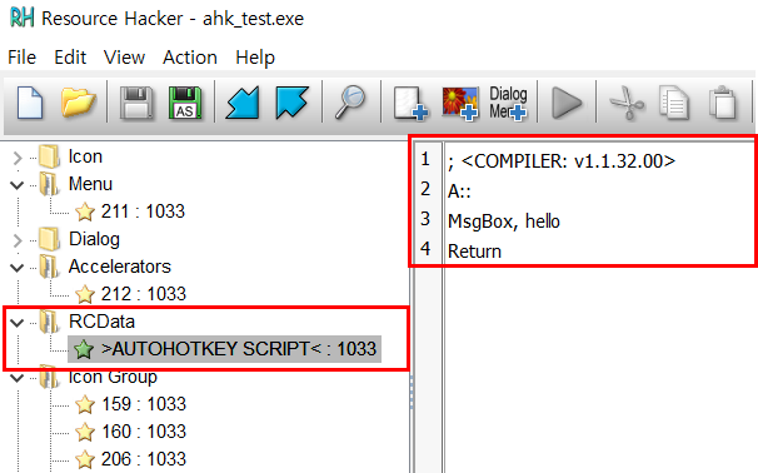The image size is (758, 474).
Task: Select the RCData folder label
Action: pos(102,322)
